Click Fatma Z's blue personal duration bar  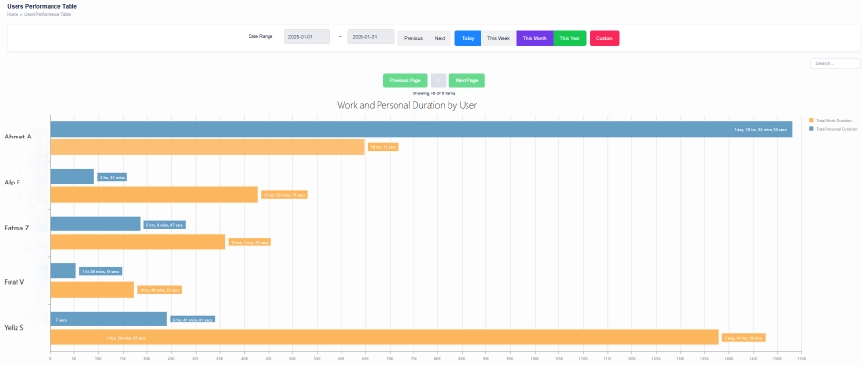click(x=96, y=224)
